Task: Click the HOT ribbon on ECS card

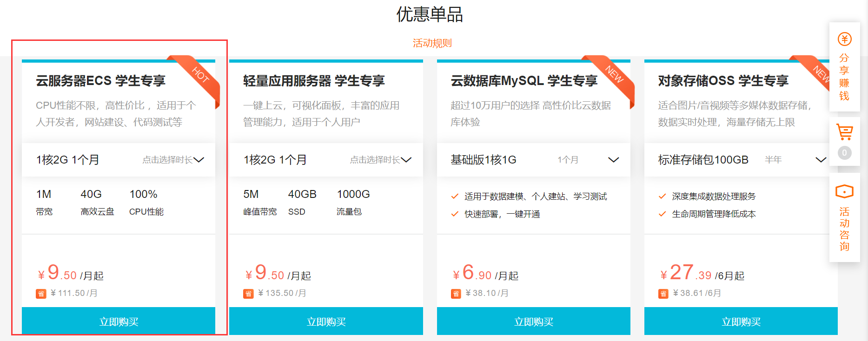Action: click(x=199, y=76)
